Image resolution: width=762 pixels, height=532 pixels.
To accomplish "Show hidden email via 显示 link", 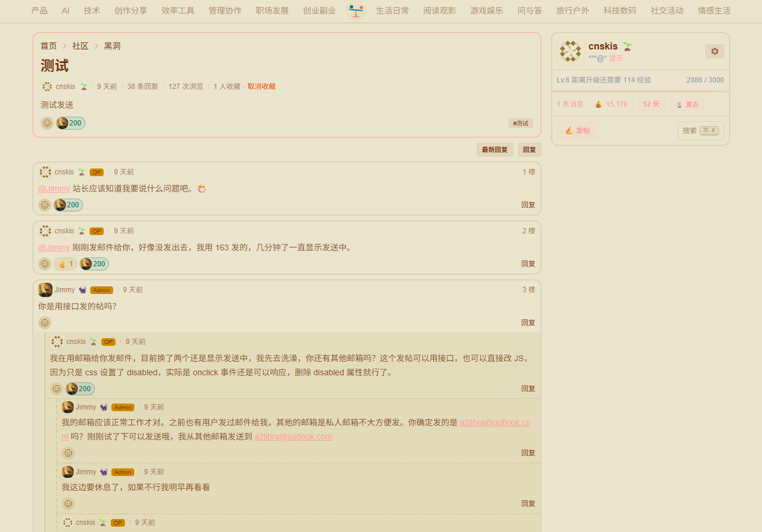I will (x=616, y=58).
